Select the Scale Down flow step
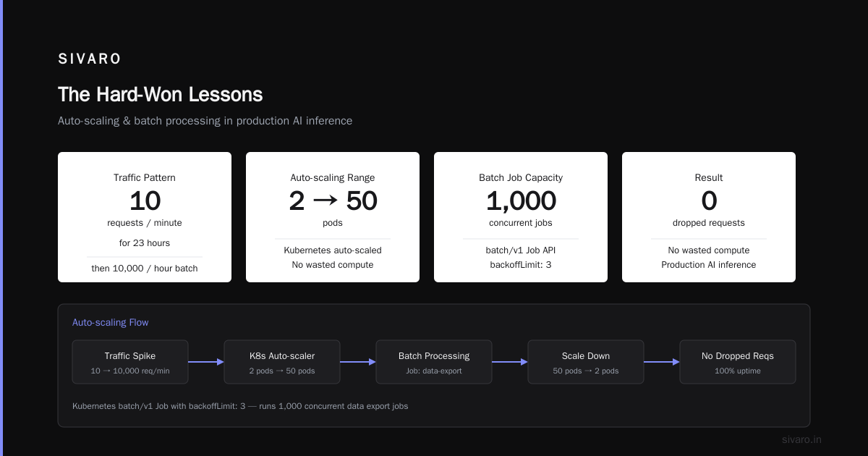 click(586, 362)
